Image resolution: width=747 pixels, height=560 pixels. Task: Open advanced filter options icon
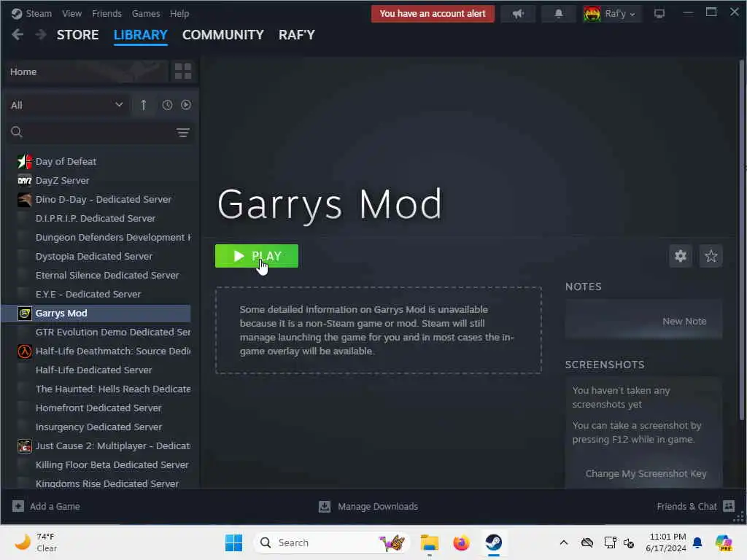point(183,133)
